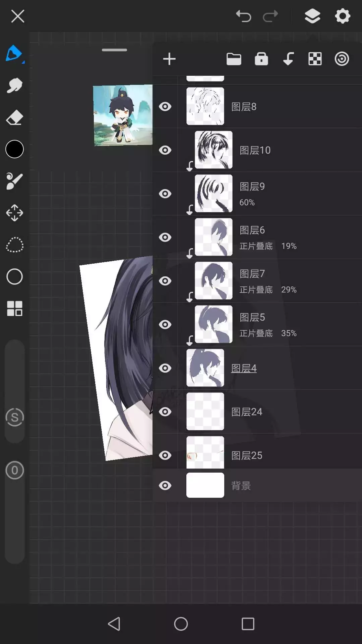The height and width of the screenshot is (644, 362).
Task: Hide layer 图层4
Action: point(165,368)
